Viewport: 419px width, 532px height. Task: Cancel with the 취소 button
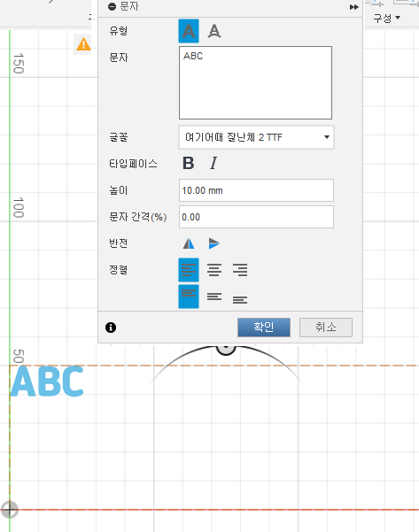[326, 328]
